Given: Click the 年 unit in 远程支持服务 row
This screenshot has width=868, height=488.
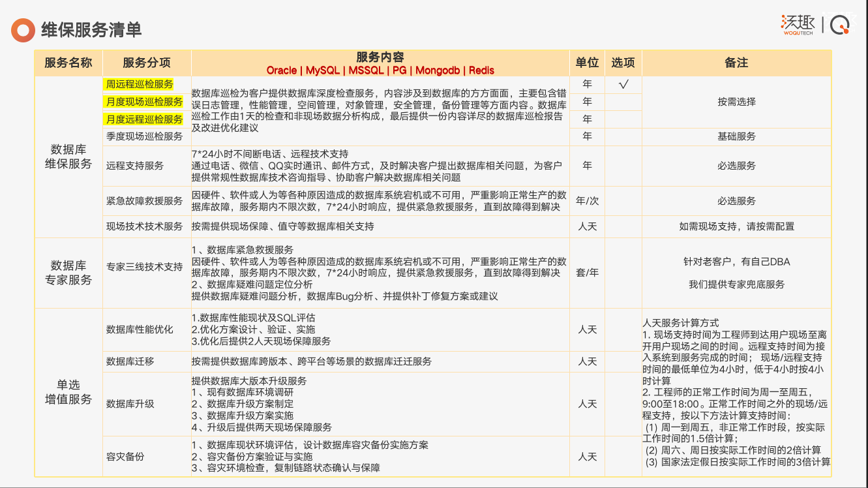Looking at the screenshot, I should click(587, 166).
